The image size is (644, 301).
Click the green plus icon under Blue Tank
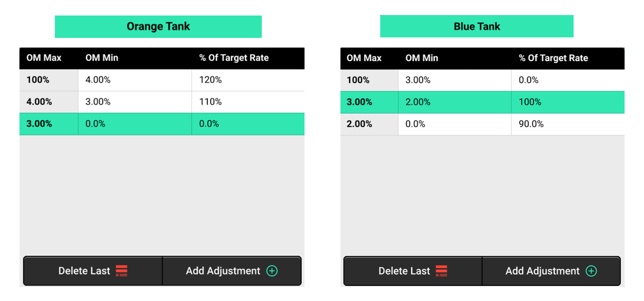coord(591,271)
